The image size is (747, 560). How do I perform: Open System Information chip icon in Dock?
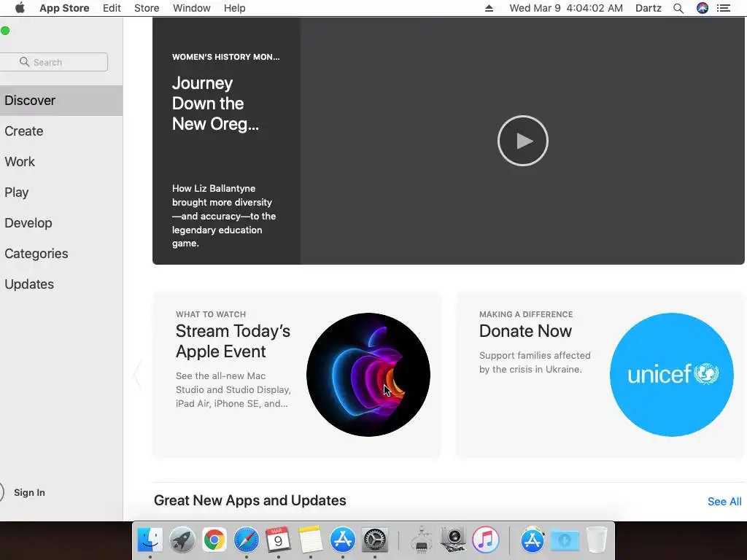point(421,540)
